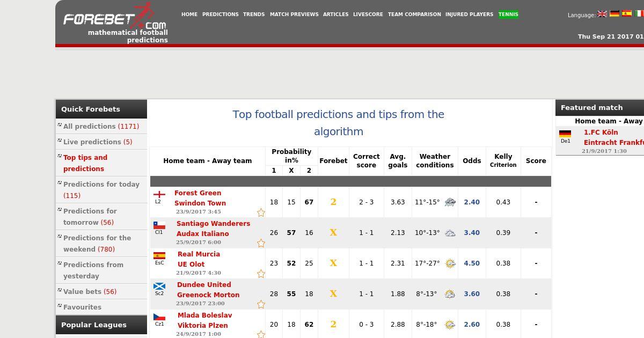Open the TENNIS menu item
The width and height of the screenshot is (644, 338).
tap(508, 14)
